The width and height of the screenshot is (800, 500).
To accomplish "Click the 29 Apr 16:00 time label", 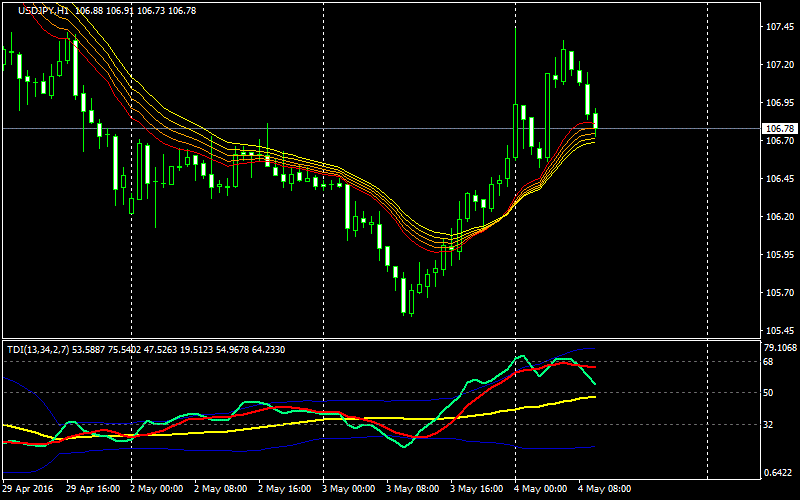I will click(93, 489).
